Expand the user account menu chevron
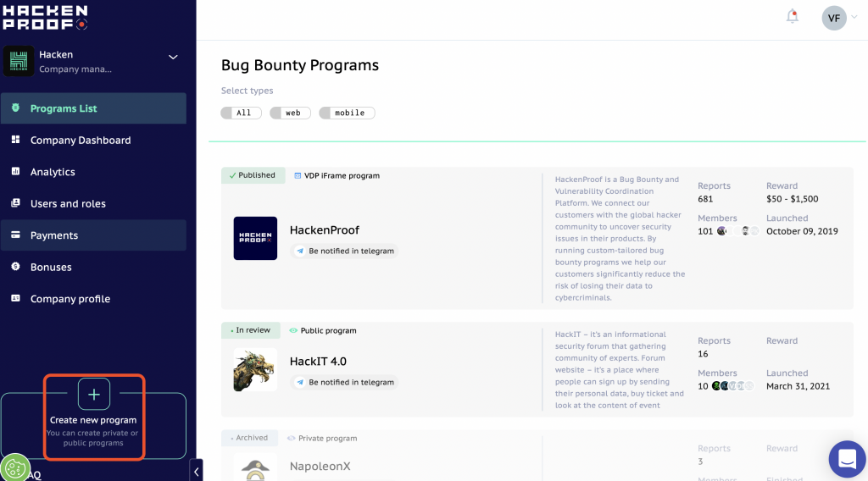Screen dimensions: 868x481 coord(854,17)
